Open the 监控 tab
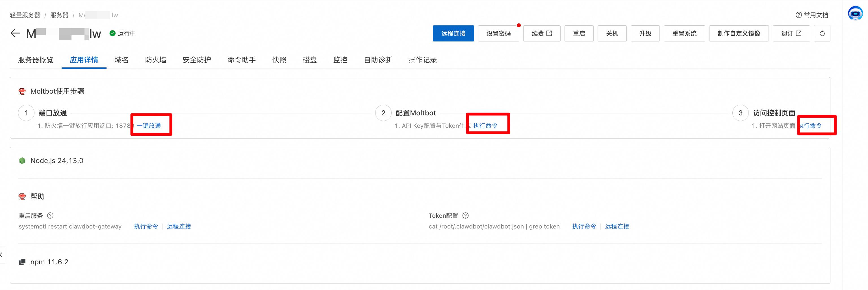The image size is (868, 290). point(340,60)
